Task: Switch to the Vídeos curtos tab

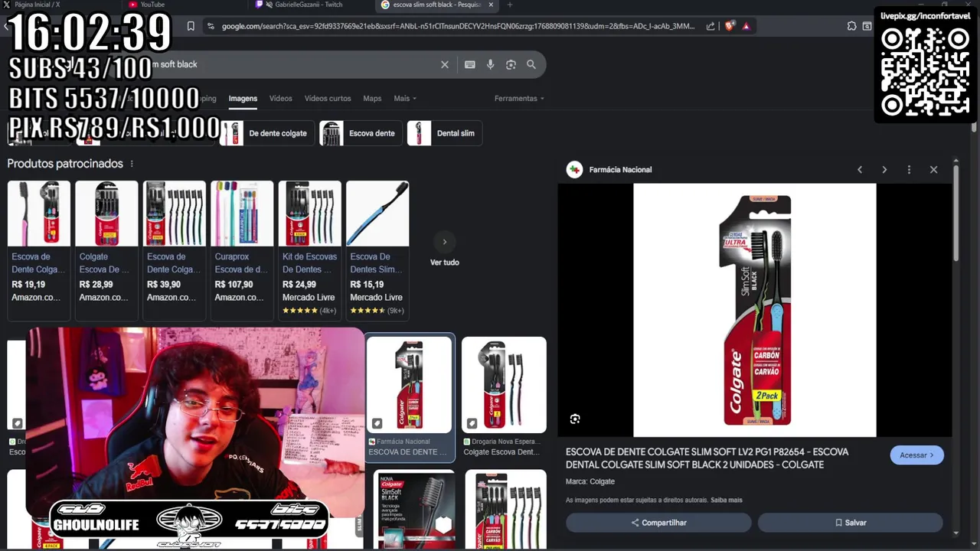Action: (328, 99)
